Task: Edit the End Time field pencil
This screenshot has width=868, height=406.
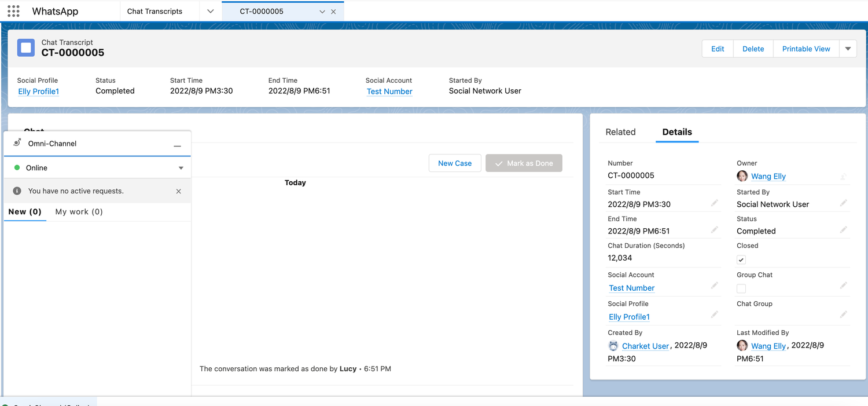Action: pyautogui.click(x=715, y=229)
